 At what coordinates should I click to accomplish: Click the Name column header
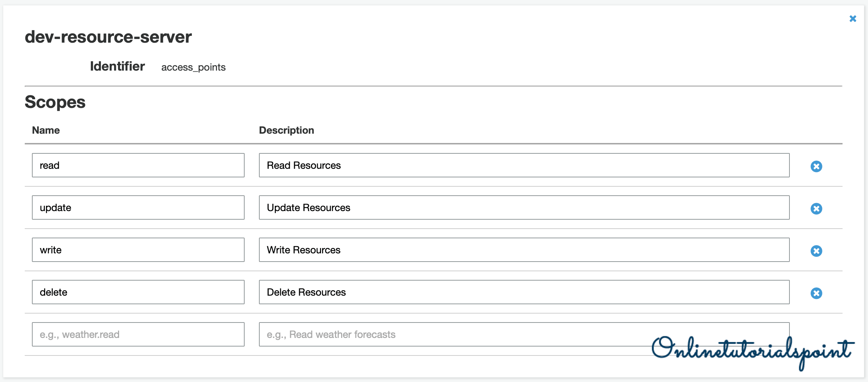pyautogui.click(x=46, y=130)
